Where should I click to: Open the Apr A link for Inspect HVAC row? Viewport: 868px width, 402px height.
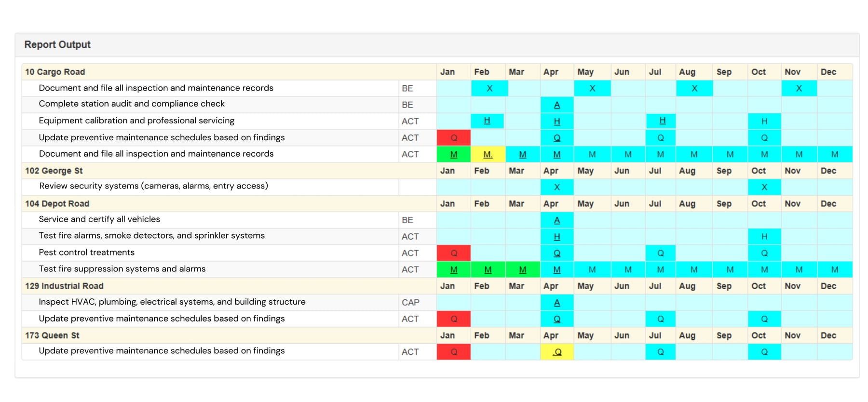coord(557,303)
